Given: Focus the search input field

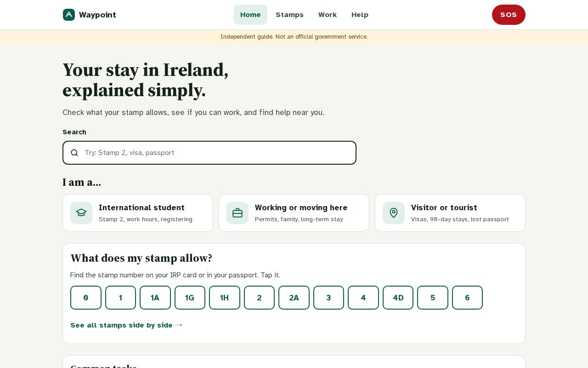Looking at the screenshot, I should 209,153.
